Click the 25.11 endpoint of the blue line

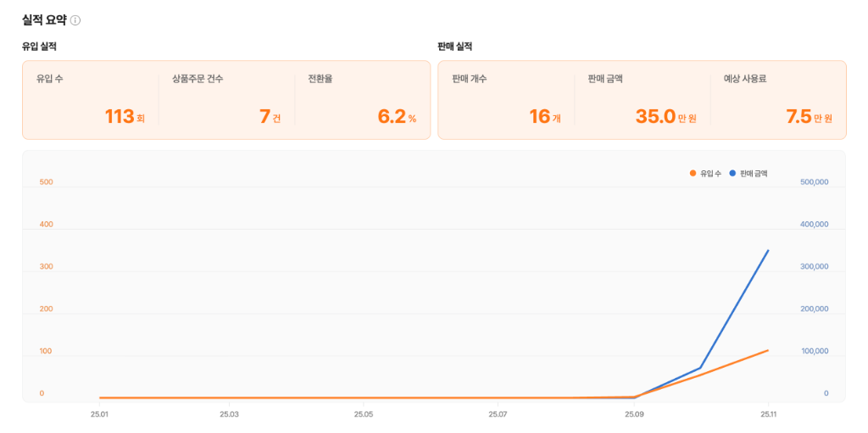click(x=768, y=251)
